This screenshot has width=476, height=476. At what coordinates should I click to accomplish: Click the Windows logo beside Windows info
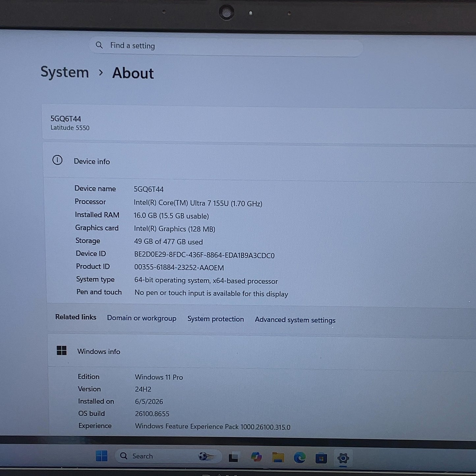62,350
